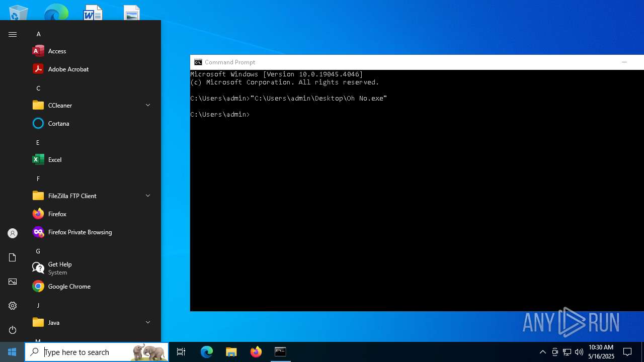Launch Firefox from app list
This screenshot has height=362, width=644.
(x=91, y=214)
